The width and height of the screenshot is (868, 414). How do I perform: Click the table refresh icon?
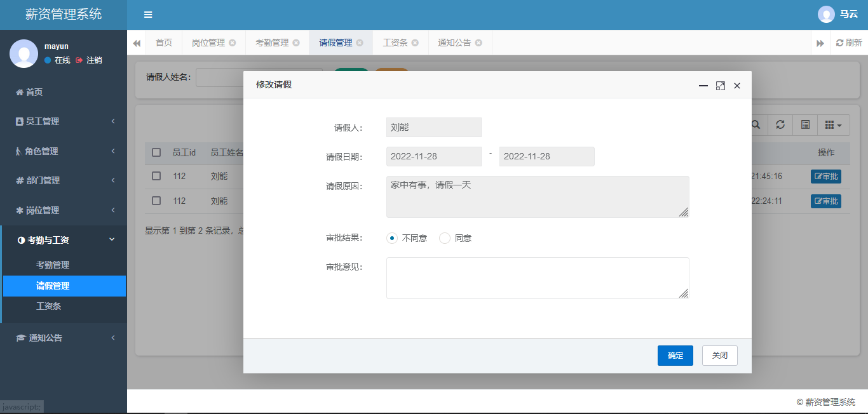coord(780,125)
